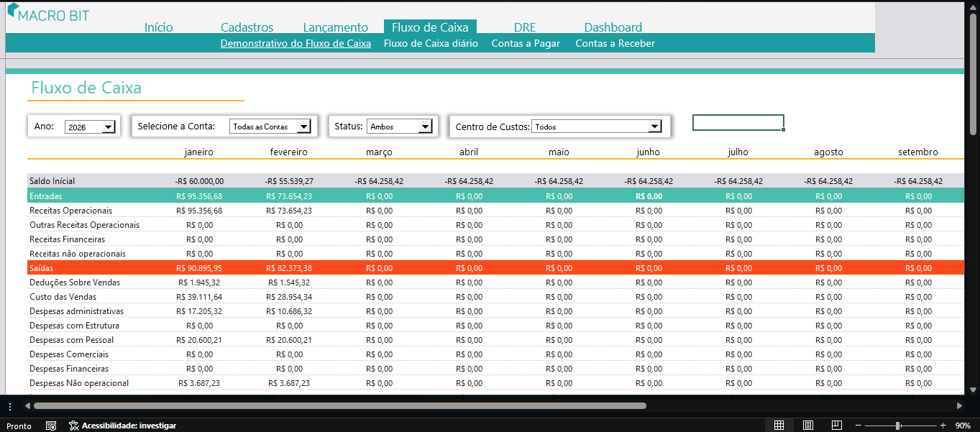Click the teal Entradas row label
The height and width of the screenshot is (432, 980).
tap(46, 196)
